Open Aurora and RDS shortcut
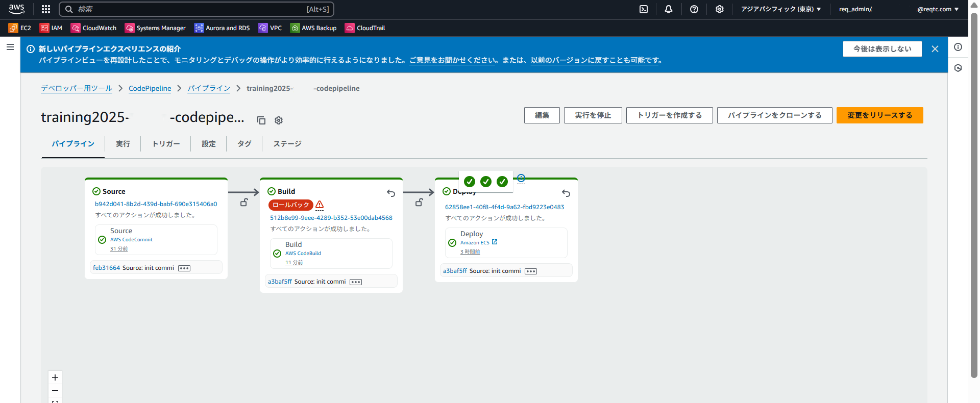 (222, 28)
